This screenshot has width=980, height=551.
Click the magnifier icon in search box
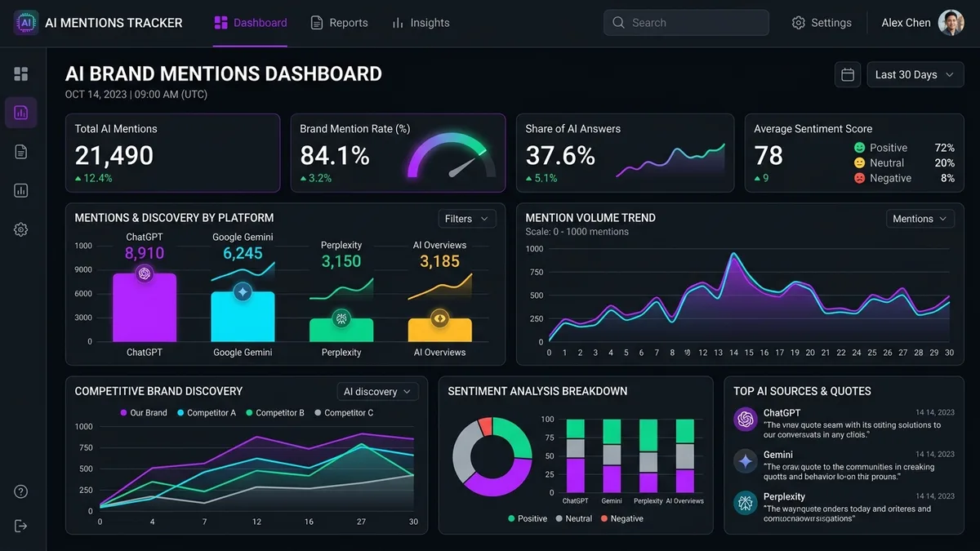(x=618, y=23)
